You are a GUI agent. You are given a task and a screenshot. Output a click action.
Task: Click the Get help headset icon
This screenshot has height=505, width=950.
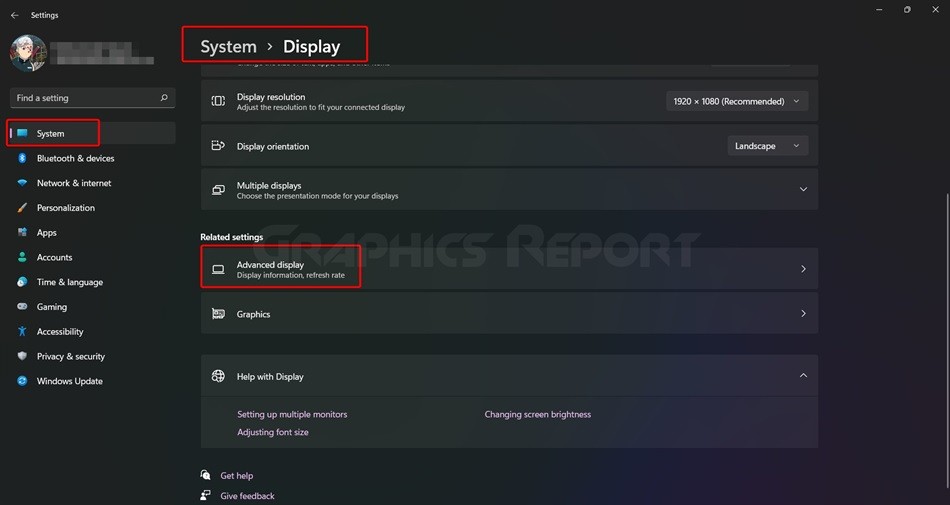[206, 475]
